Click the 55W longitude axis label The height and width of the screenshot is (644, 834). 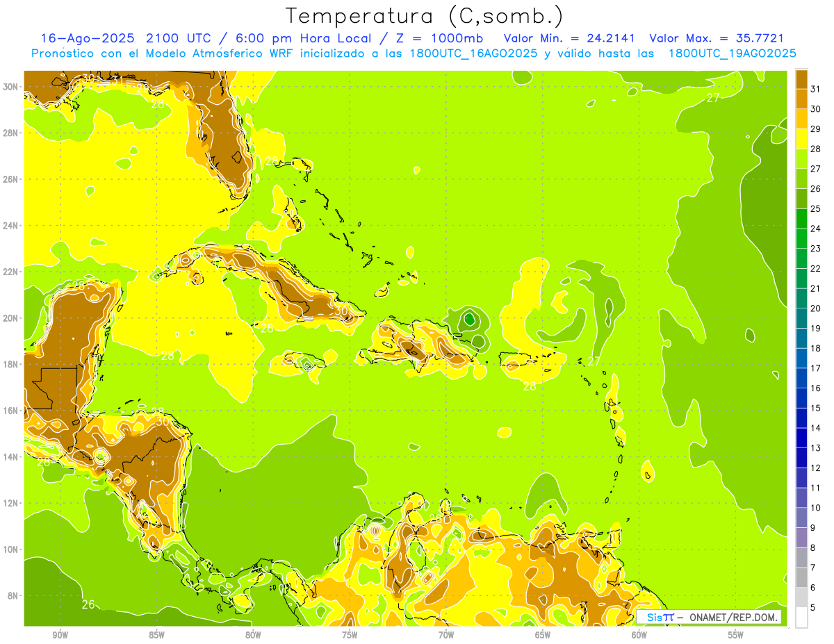pyautogui.click(x=736, y=635)
